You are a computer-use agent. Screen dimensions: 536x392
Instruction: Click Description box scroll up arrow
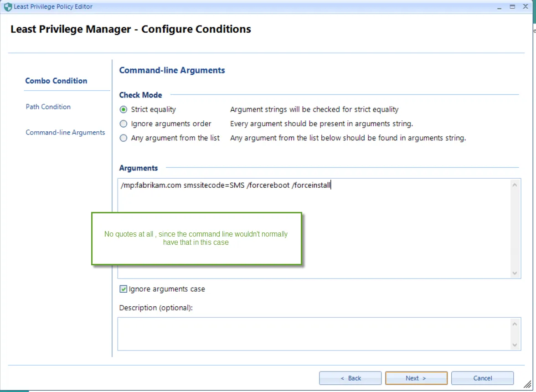(515, 324)
